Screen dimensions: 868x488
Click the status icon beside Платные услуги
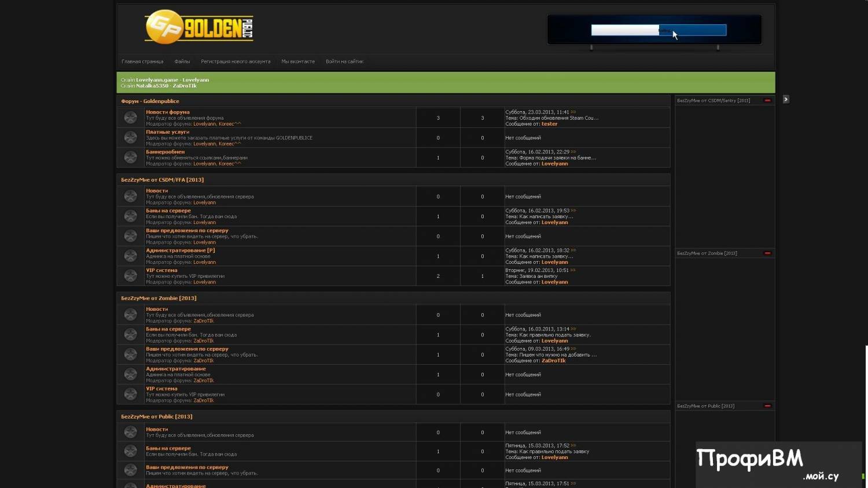[131, 137]
